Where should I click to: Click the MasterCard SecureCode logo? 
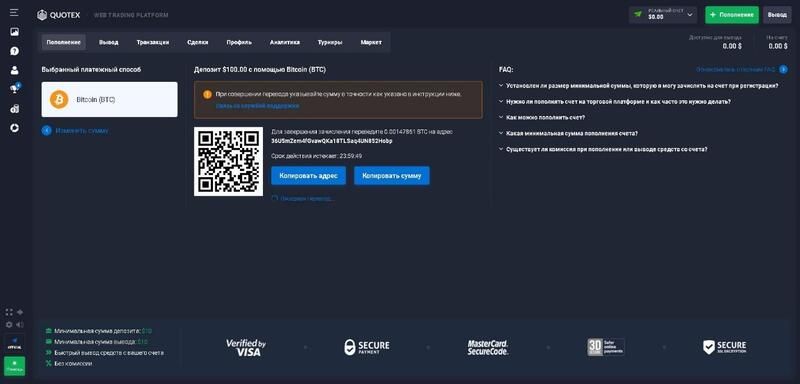click(x=488, y=347)
